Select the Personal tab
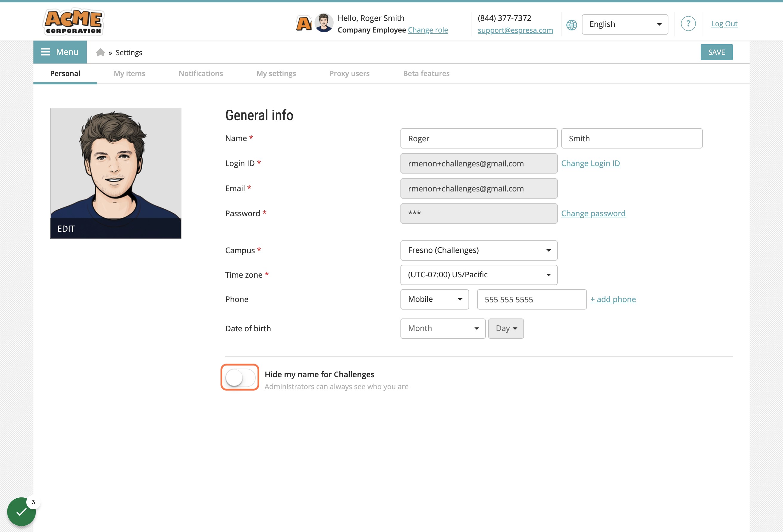 click(x=65, y=73)
